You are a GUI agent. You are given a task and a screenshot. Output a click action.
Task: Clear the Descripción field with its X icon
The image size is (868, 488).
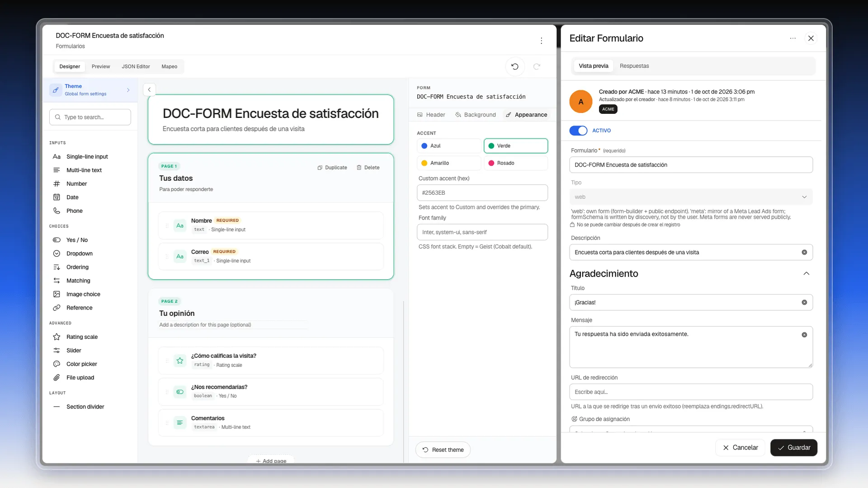point(804,252)
